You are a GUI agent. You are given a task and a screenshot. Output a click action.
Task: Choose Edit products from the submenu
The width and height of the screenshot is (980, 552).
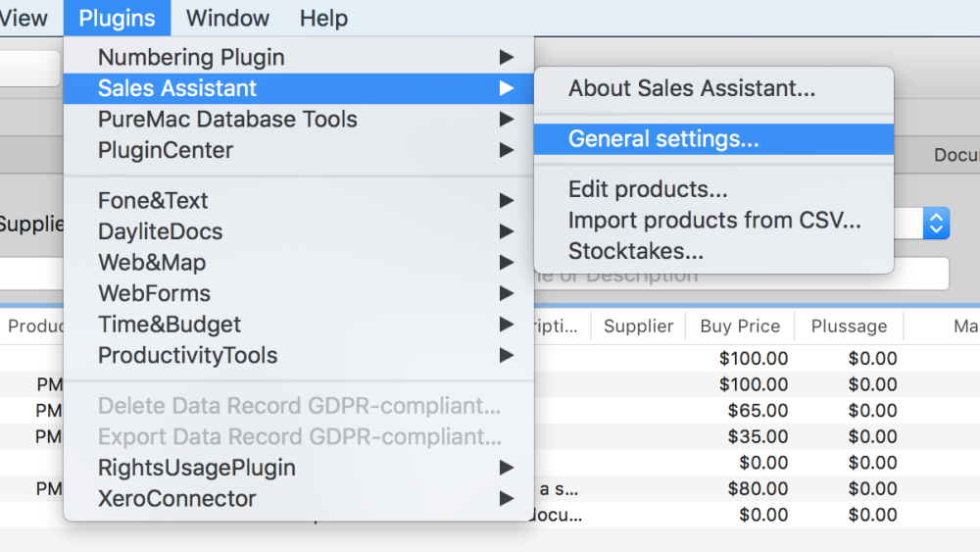click(648, 189)
